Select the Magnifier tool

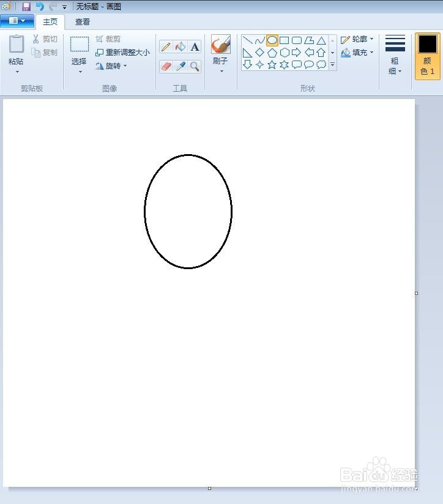pos(195,67)
